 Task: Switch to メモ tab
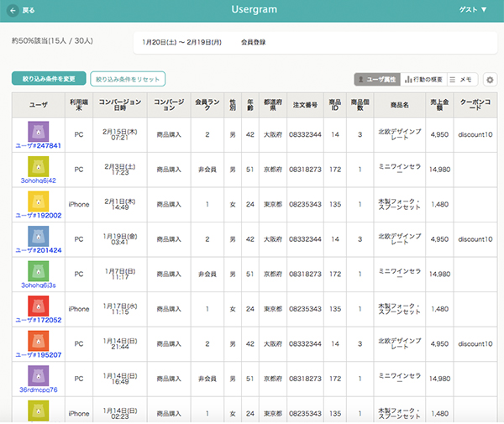coord(462,79)
